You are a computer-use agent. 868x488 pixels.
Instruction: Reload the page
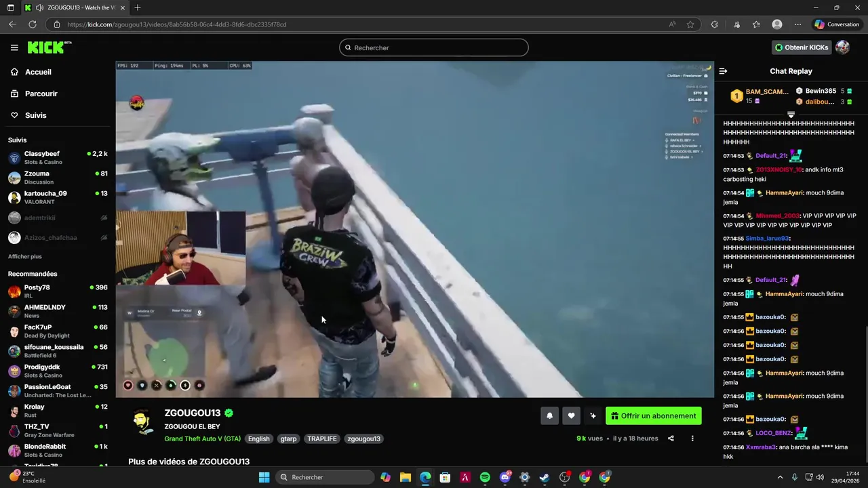coord(32,24)
